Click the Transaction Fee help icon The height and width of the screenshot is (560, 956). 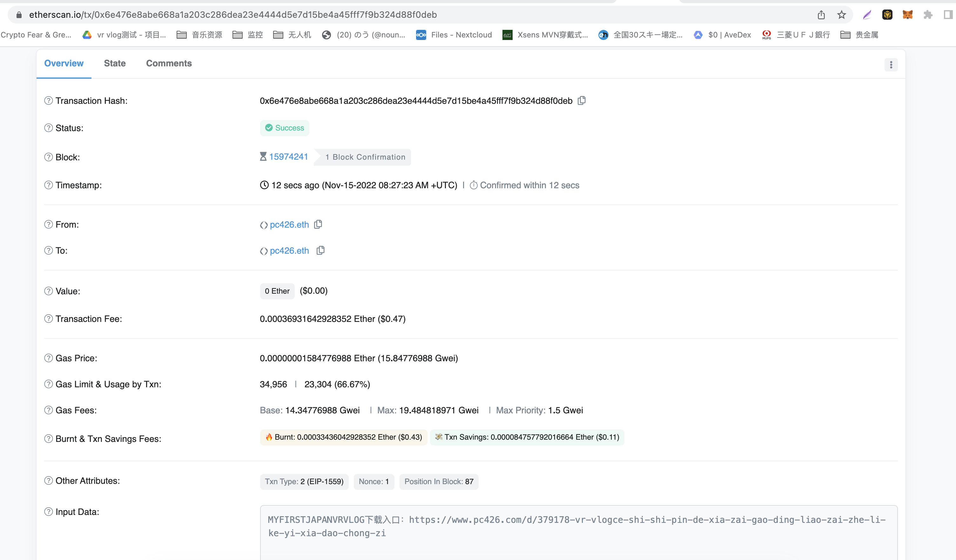tap(49, 318)
